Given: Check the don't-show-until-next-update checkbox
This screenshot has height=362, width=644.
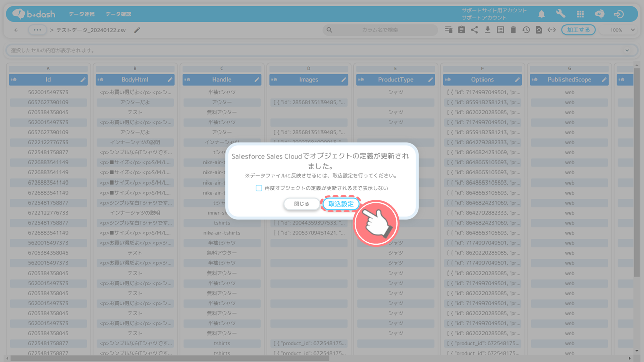Looking at the screenshot, I should click(259, 188).
